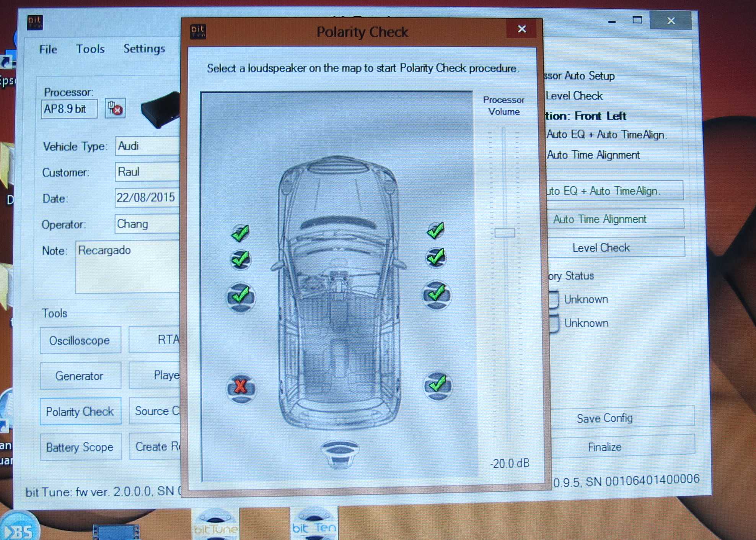This screenshot has width=756, height=540.
Task: Open the Settings menu
Action: (x=144, y=49)
